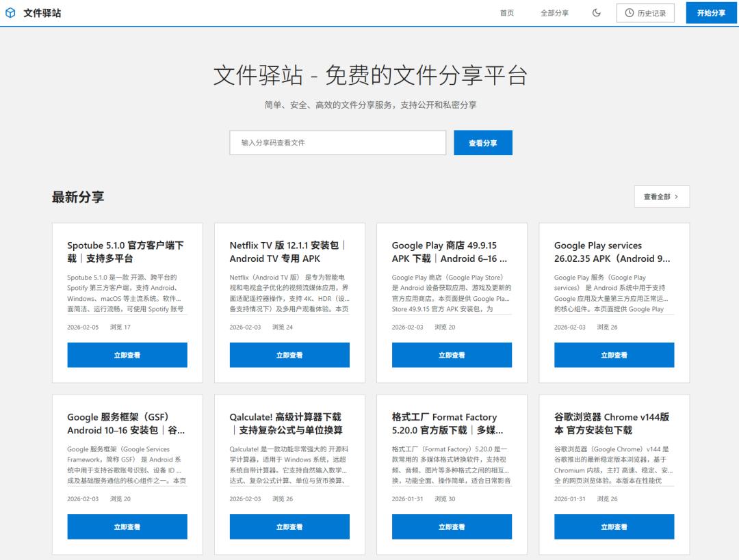Toggle dark mode with the moon icon

pyautogui.click(x=597, y=13)
